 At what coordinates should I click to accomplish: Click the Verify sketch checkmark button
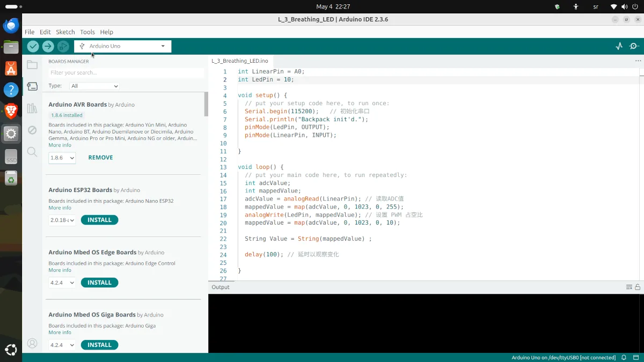(33, 46)
